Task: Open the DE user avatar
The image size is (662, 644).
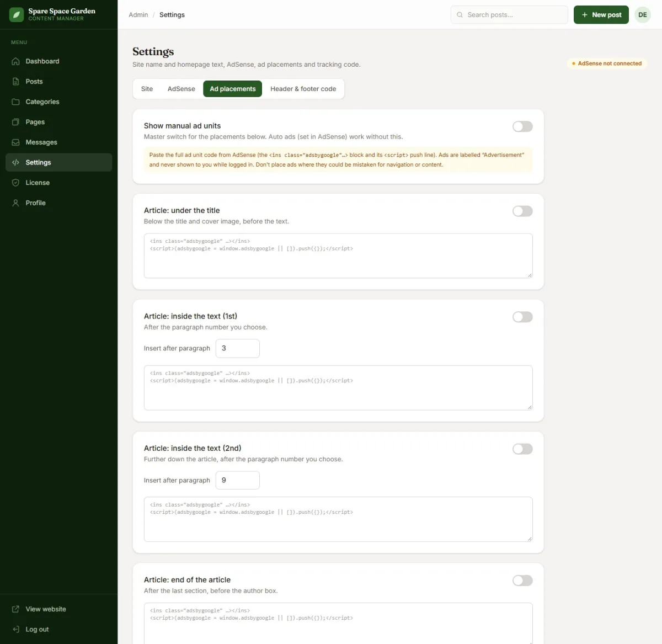Action: (643, 15)
